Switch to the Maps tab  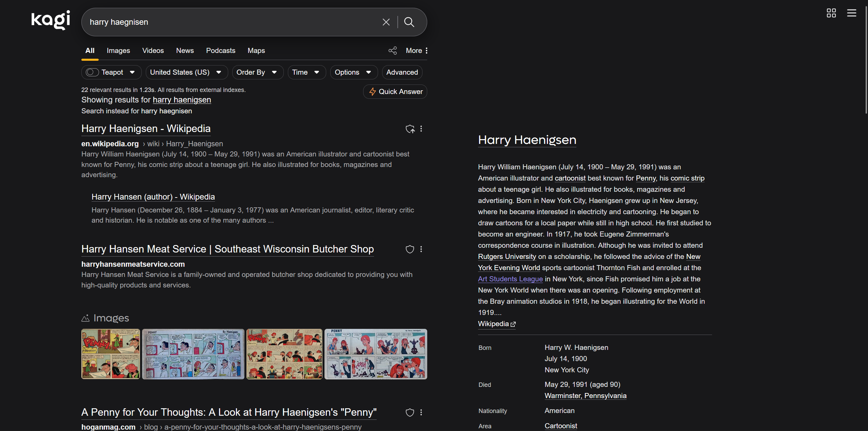pos(256,51)
